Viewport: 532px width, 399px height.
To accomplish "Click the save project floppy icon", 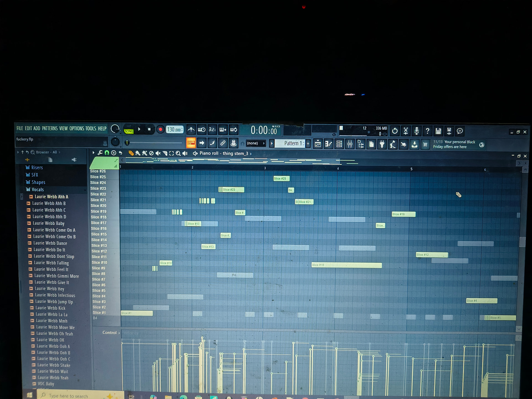I will click(438, 131).
